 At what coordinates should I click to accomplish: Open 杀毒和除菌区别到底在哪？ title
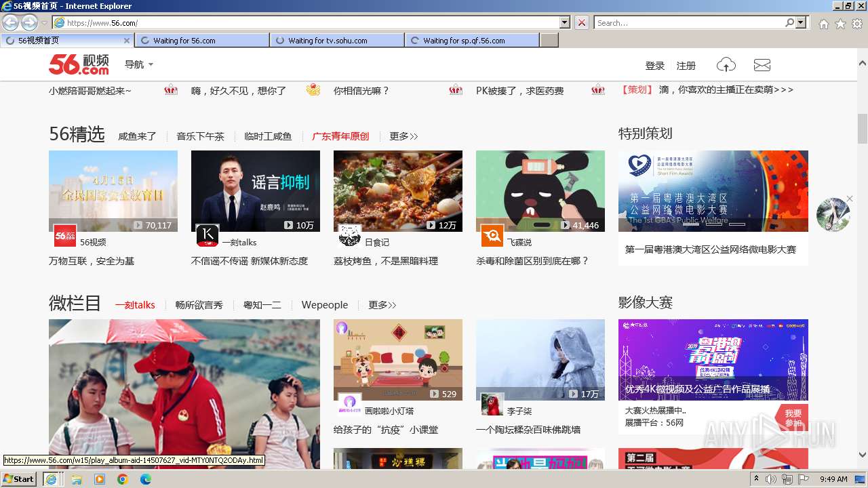pos(532,261)
